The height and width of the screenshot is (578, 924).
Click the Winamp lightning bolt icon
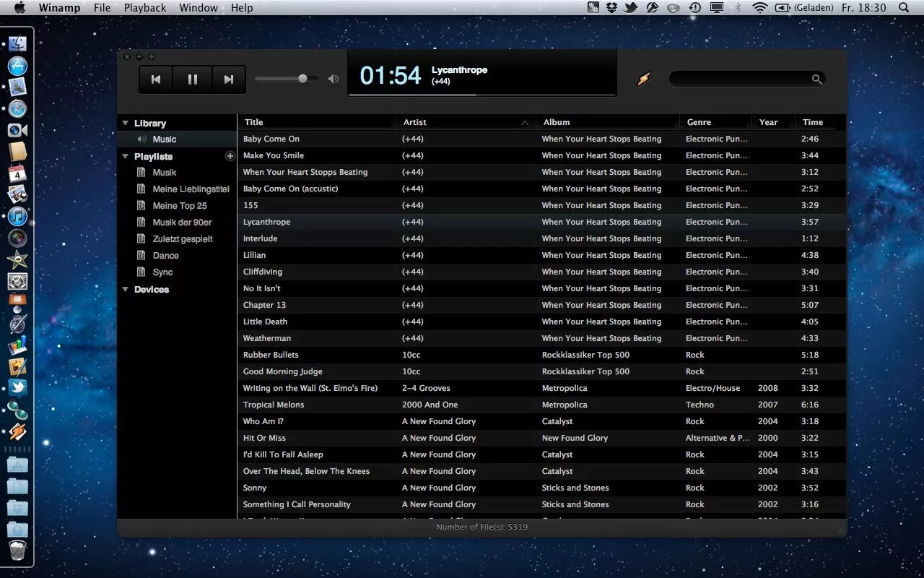click(x=643, y=79)
